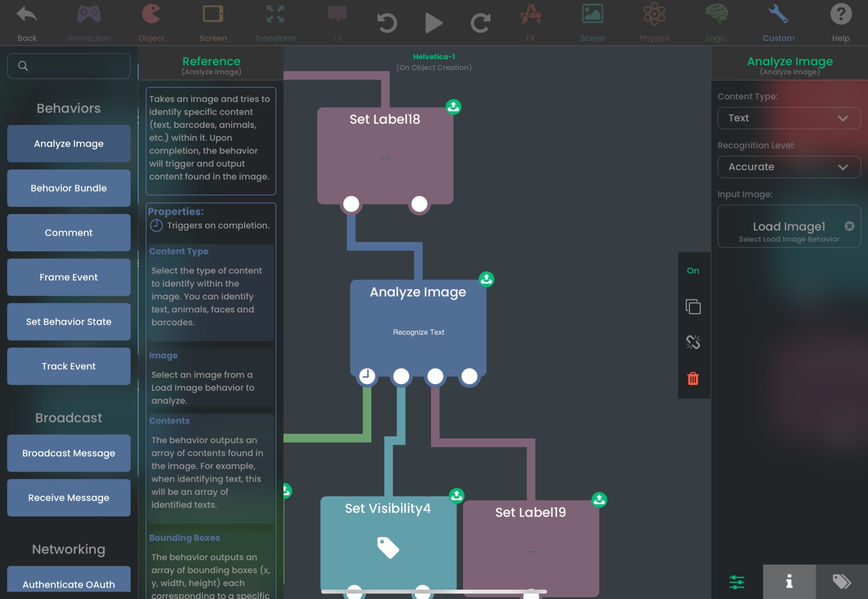Click the duplicate behavior icon
868x599 pixels.
coord(693,307)
